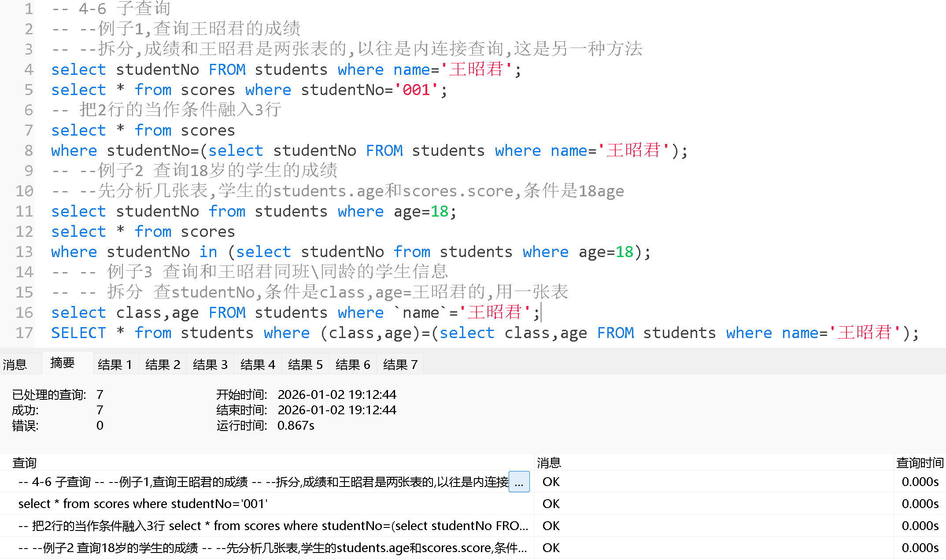This screenshot has width=946, height=560.
Task: Click the 消息 column header
Action: (x=549, y=463)
